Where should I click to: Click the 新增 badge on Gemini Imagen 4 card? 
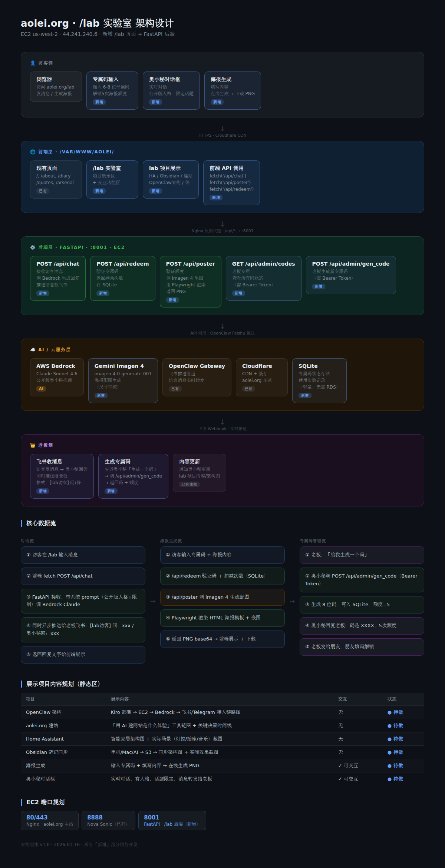point(101,395)
